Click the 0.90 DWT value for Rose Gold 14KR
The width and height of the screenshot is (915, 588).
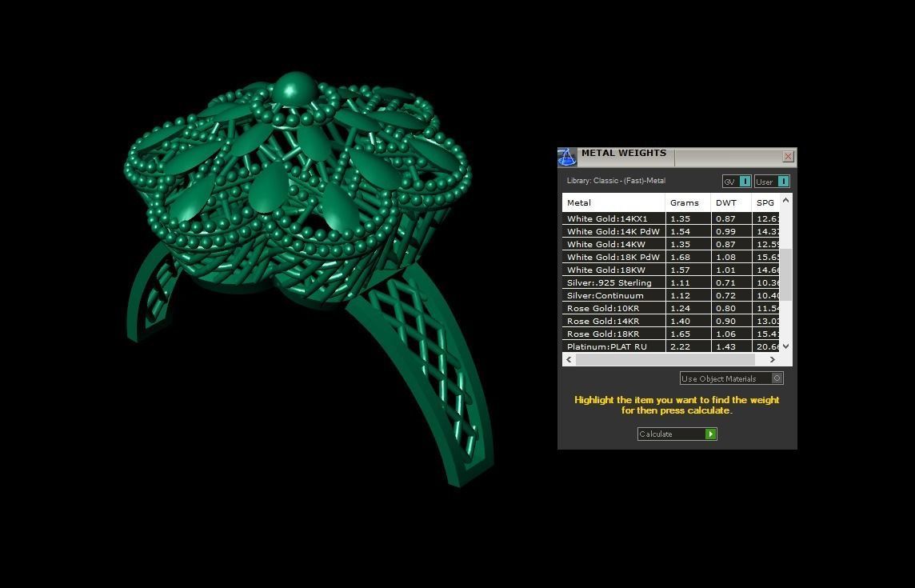click(x=726, y=321)
